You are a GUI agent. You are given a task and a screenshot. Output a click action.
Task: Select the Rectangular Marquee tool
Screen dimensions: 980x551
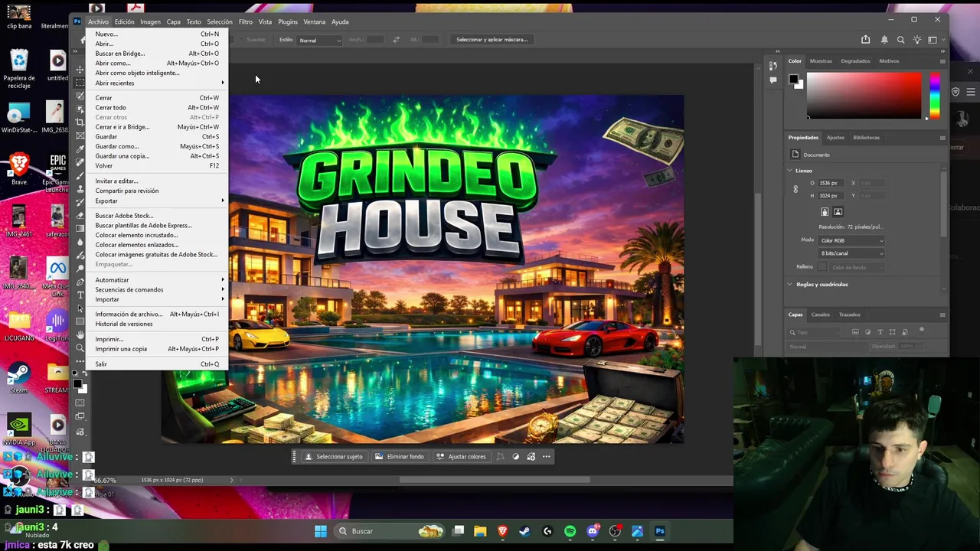pos(80,83)
